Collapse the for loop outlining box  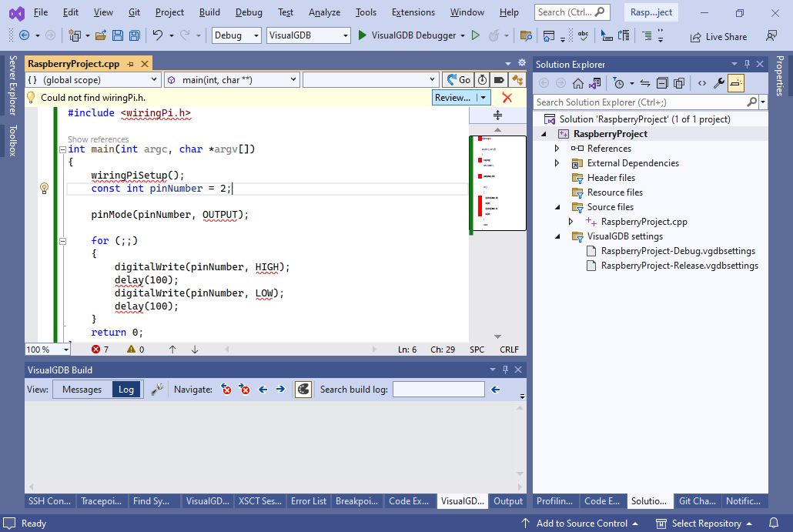[x=62, y=241]
